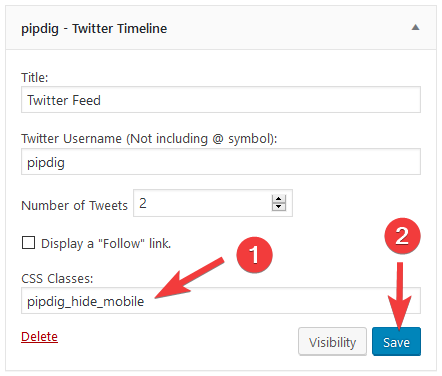Image resolution: width=442 pixels, height=376 pixels.
Task: Enable the Display a "Follow" link checkbox
Action: pyautogui.click(x=28, y=243)
